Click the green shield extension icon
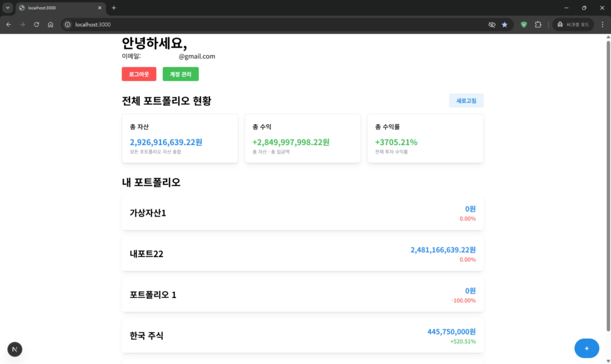Image resolution: width=611 pixels, height=364 pixels. (524, 24)
